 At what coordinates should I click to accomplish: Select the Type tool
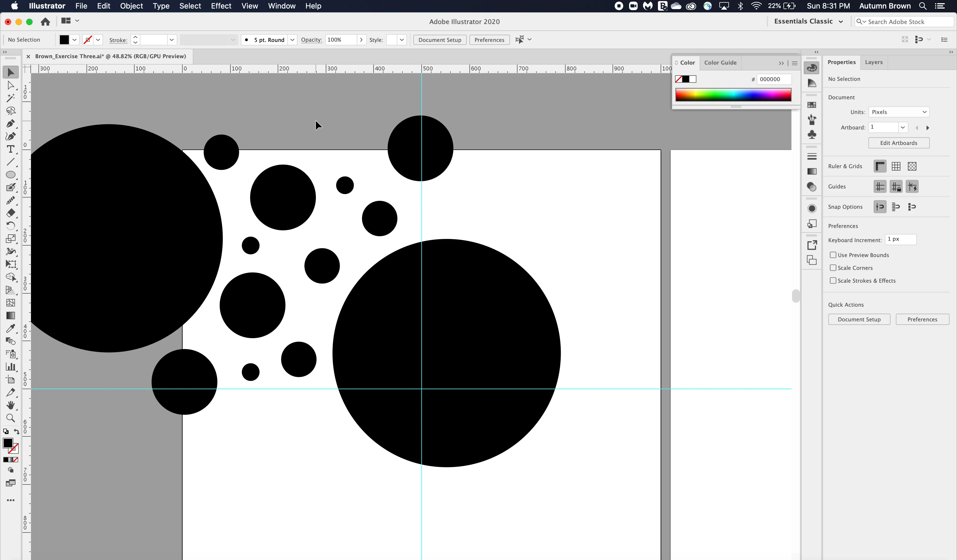coord(11,149)
